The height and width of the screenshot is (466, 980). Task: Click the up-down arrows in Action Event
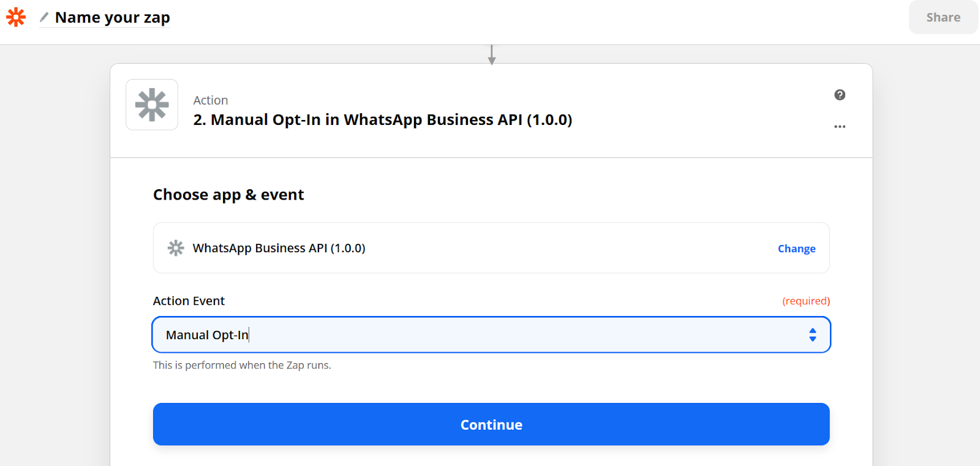[813, 335]
